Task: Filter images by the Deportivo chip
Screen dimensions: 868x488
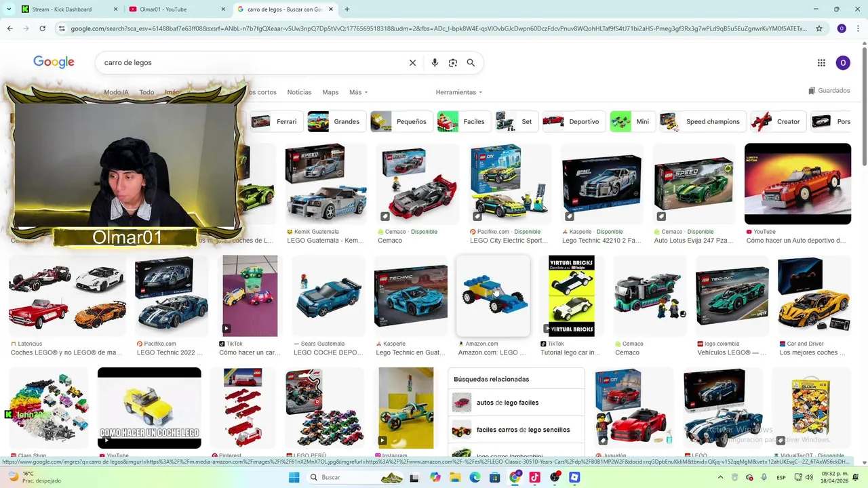Action: click(574, 121)
